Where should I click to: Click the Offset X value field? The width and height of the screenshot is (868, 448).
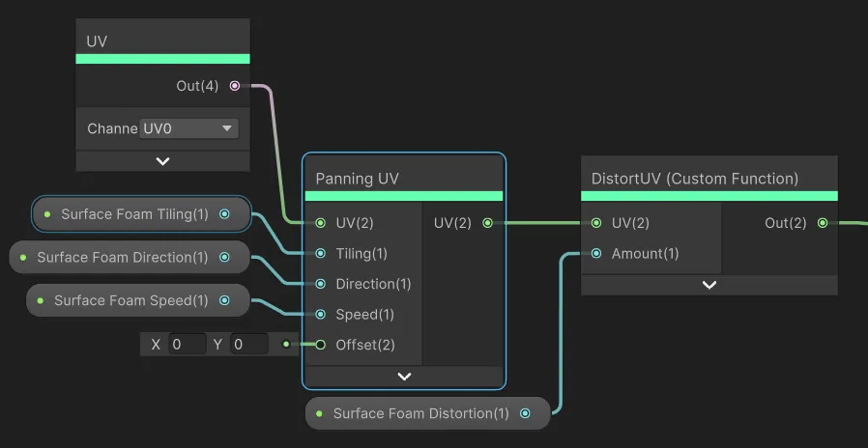coord(188,345)
